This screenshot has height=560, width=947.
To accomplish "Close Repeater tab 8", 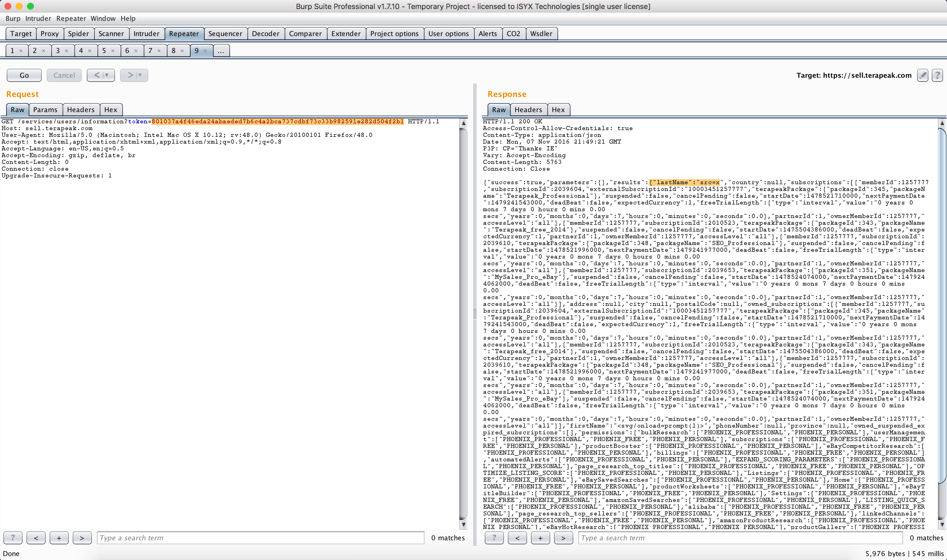I will coord(182,51).
